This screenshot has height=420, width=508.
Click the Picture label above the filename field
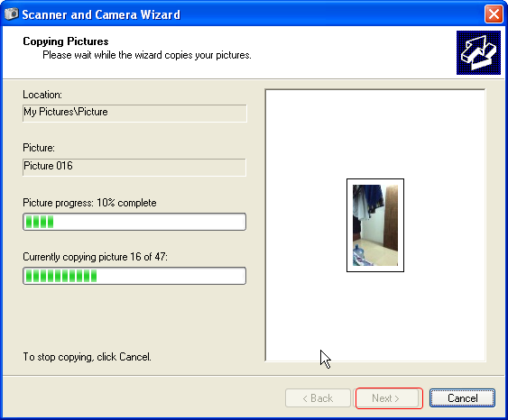pos(39,148)
